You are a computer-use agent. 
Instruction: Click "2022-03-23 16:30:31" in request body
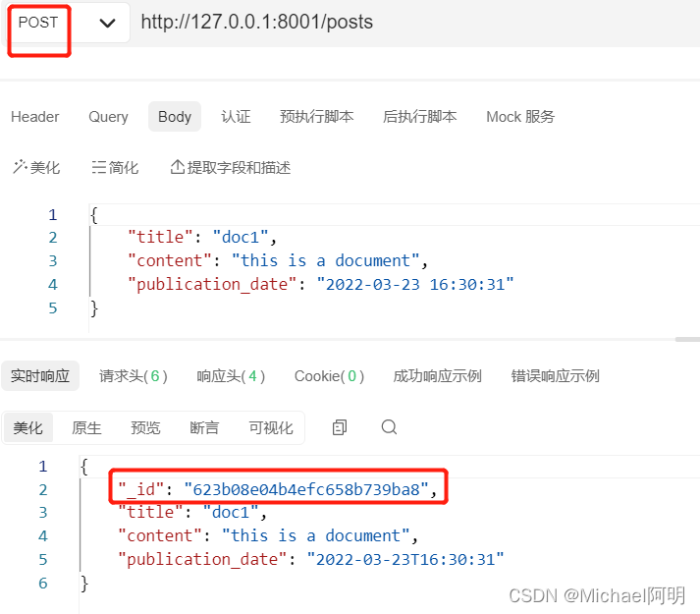(x=415, y=285)
